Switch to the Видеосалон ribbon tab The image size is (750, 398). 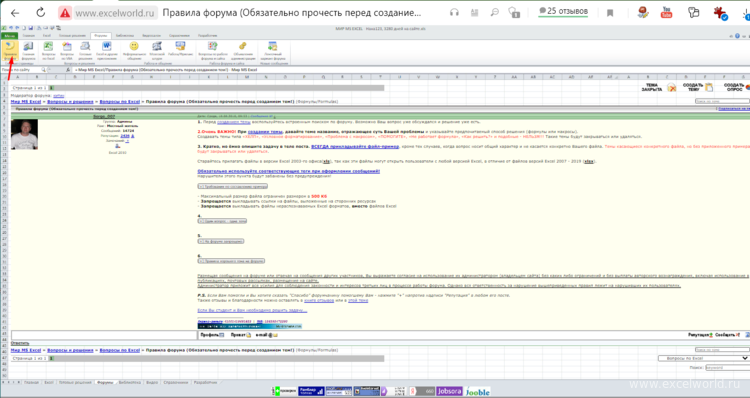[152, 35]
